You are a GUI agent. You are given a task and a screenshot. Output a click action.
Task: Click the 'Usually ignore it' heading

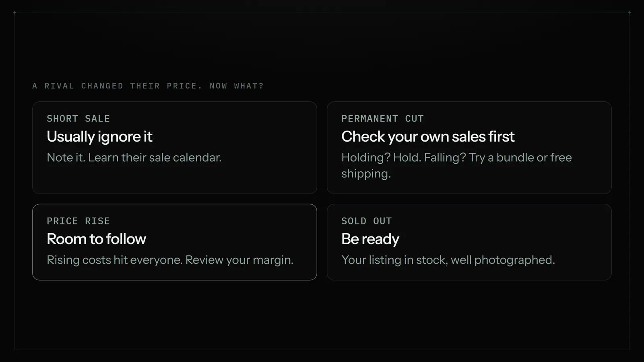[x=99, y=137]
